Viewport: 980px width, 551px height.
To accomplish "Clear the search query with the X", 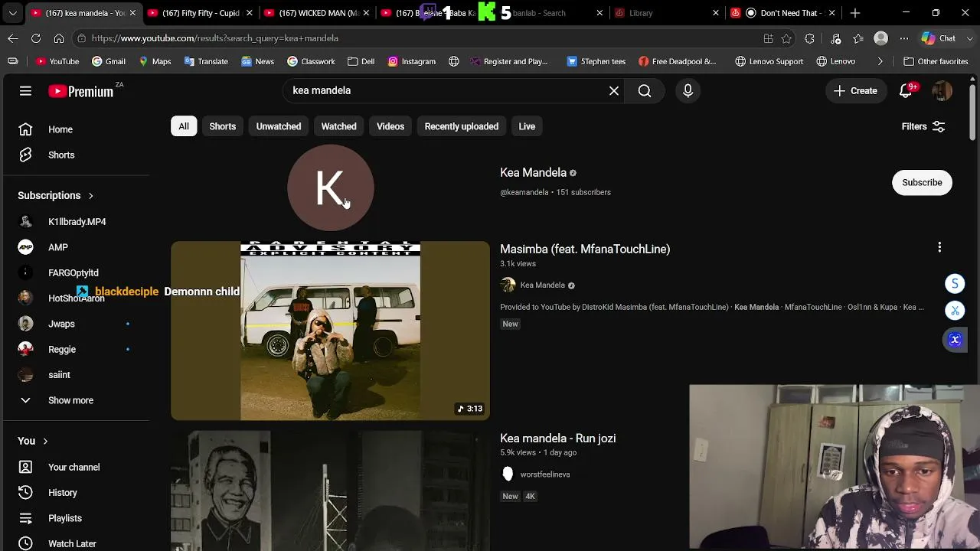I will point(614,91).
